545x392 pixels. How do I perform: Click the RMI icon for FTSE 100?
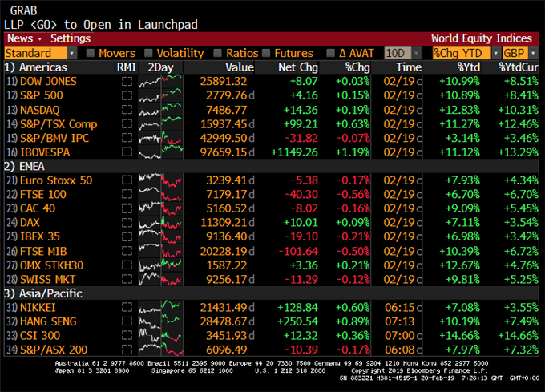tap(127, 194)
